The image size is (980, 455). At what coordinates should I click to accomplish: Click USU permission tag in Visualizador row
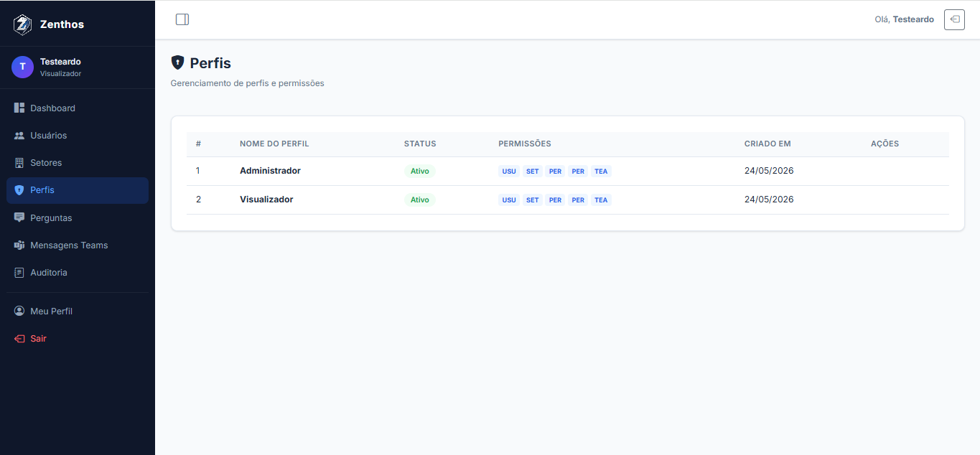509,200
